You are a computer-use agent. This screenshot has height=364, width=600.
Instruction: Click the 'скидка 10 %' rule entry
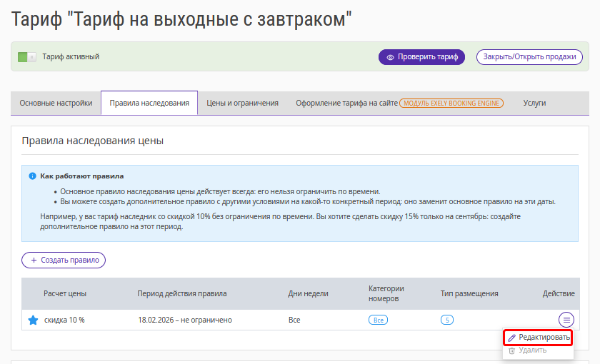(x=64, y=320)
